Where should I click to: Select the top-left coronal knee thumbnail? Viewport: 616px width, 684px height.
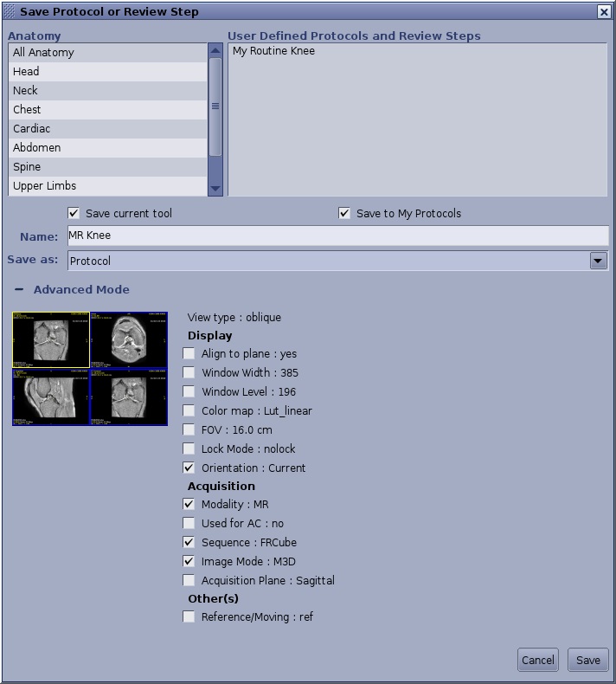click(x=51, y=340)
